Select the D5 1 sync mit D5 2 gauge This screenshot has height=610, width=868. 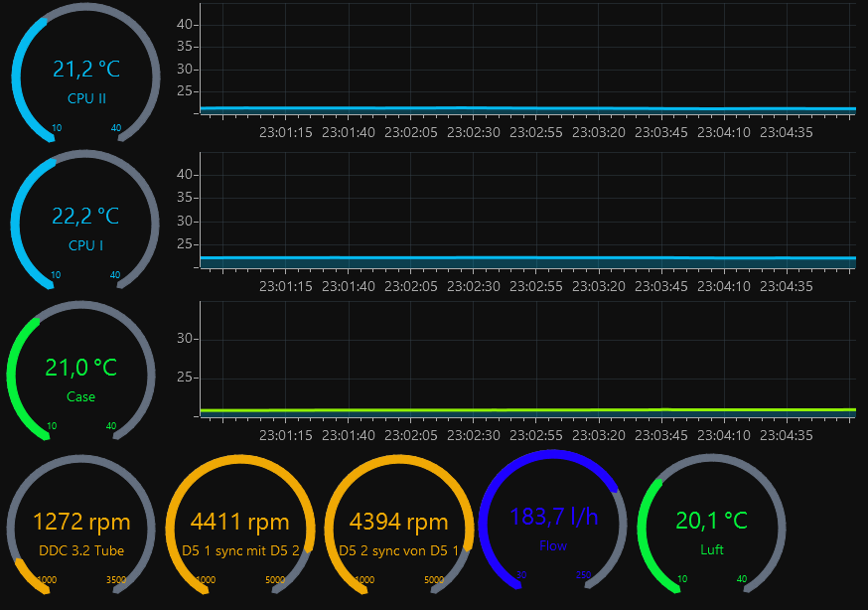[x=240, y=525]
